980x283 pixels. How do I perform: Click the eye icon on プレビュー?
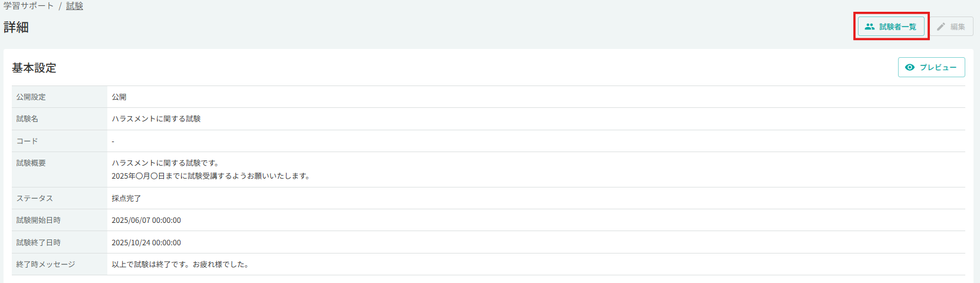[910, 67]
